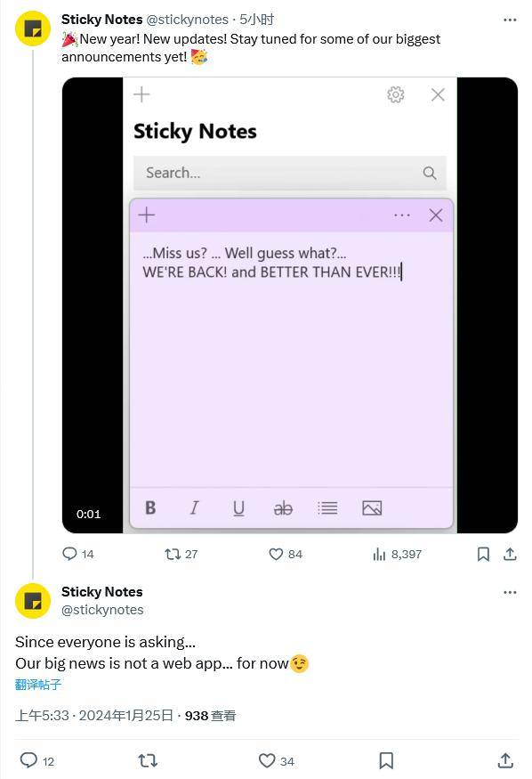This screenshot has height=779, width=532.
Task: View analytics showing 8,397 views
Action: click(397, 554)
